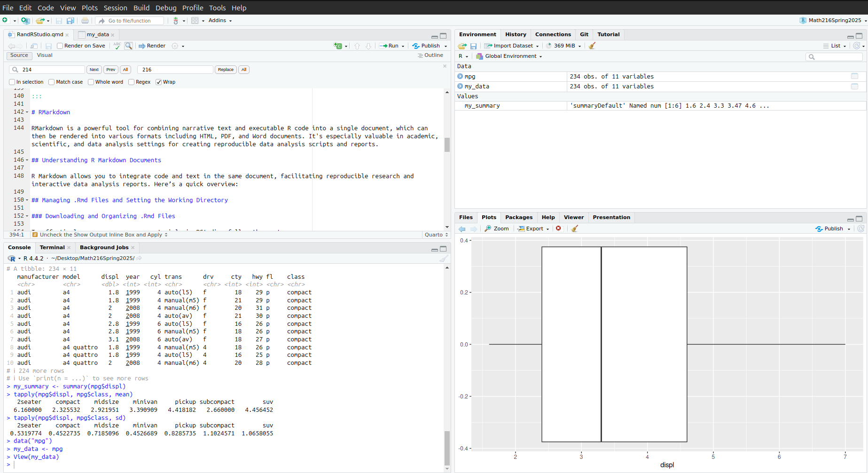Click the Save current document icon
The height and width of the screenshot is (473, 868).
pyautogui.click(x=59, y=21)
